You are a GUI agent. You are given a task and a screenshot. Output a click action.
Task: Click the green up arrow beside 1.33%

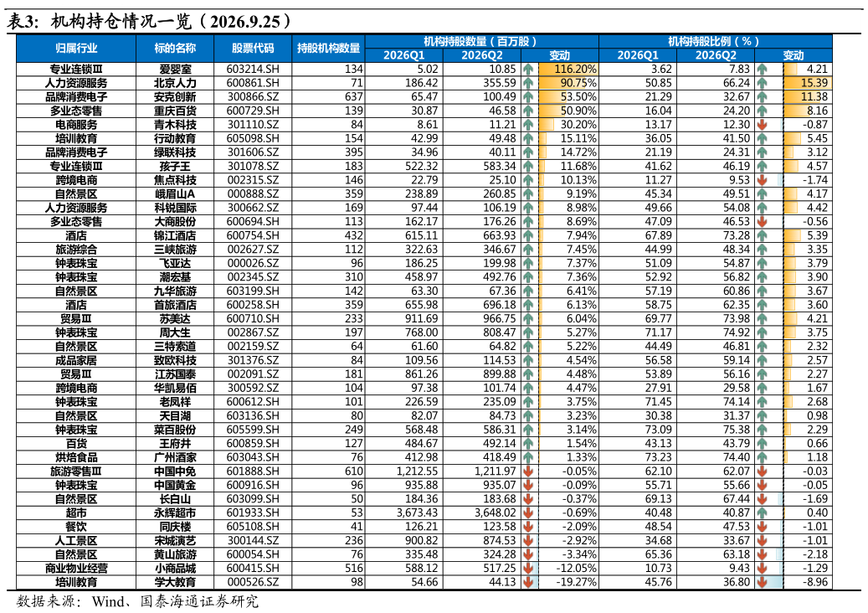(528, 457)
